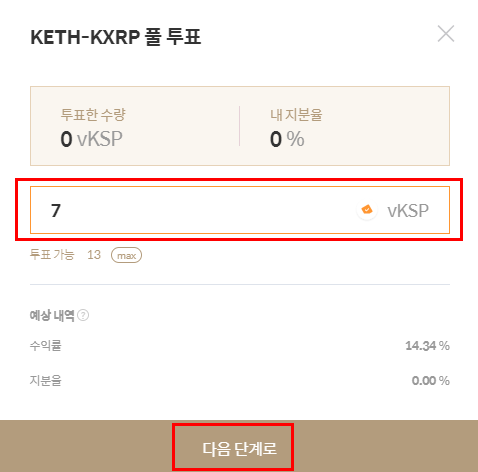The width and height of the screenshot is (478, 472).
Task: Select the 내 지분율 label
Action: (296, 115)
